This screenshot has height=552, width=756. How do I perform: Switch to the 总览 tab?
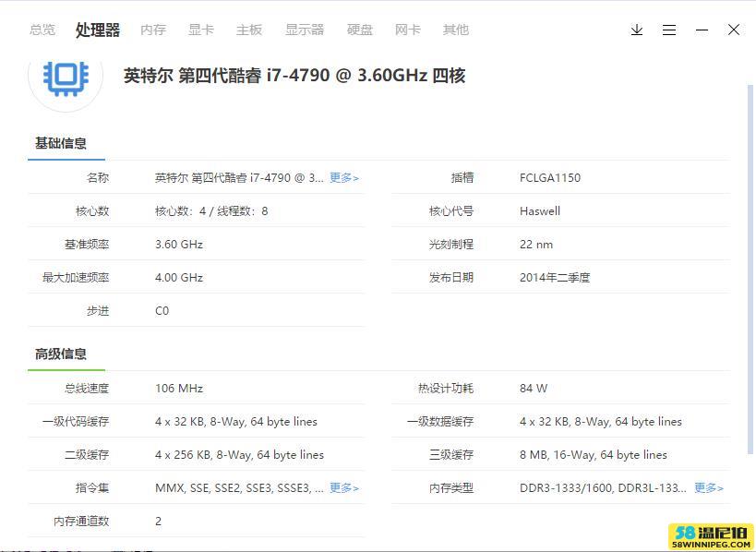[42, 30]
